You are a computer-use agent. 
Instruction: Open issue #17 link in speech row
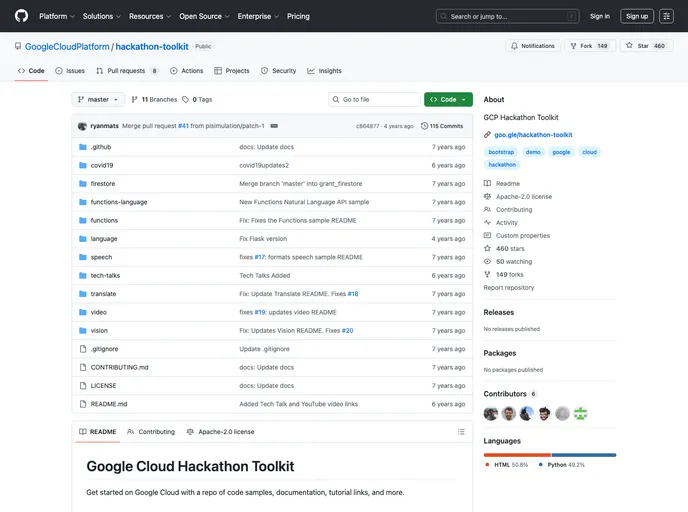point(260,257)
